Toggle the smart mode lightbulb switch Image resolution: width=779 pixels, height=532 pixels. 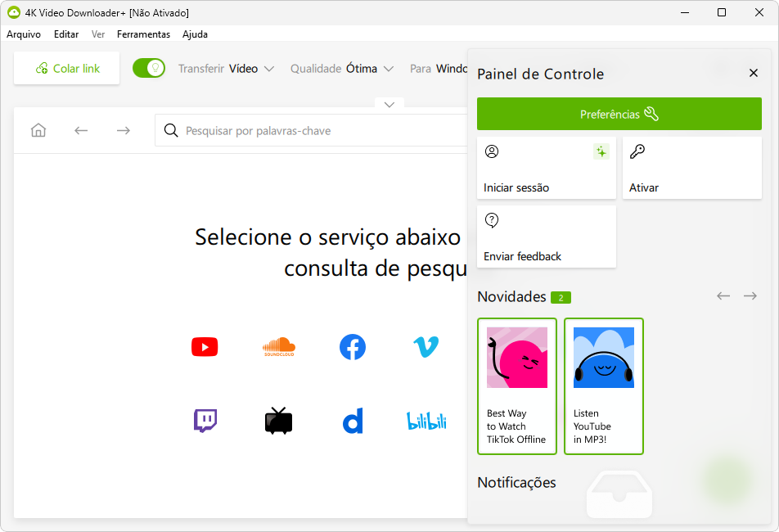[x=149, y=68]
